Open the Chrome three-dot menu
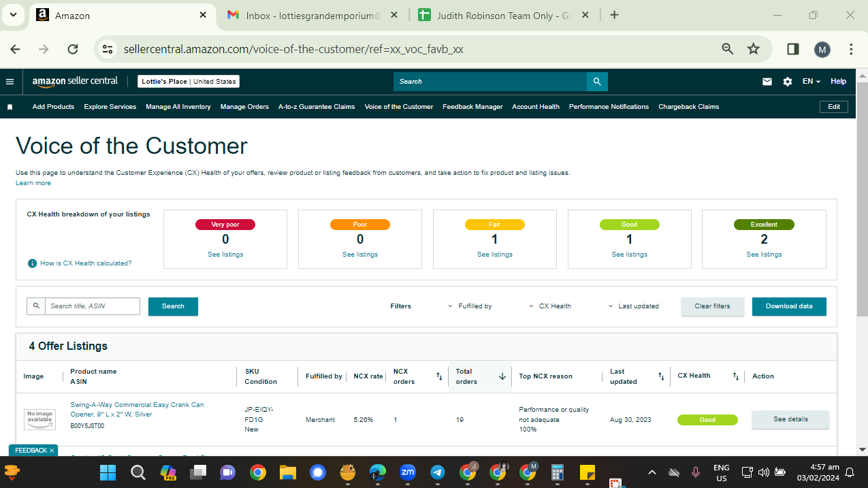Screen dimensions: 868x488 (851, 49)
